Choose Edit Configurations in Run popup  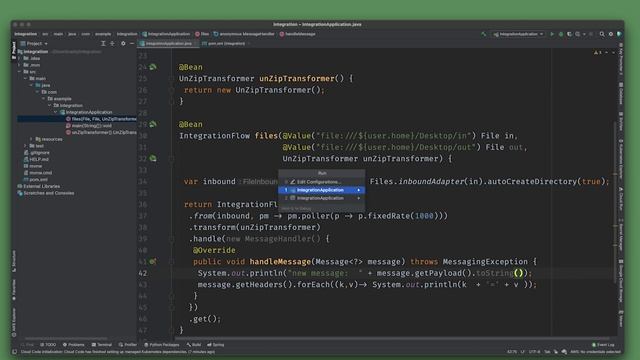(x=322, y=182)
